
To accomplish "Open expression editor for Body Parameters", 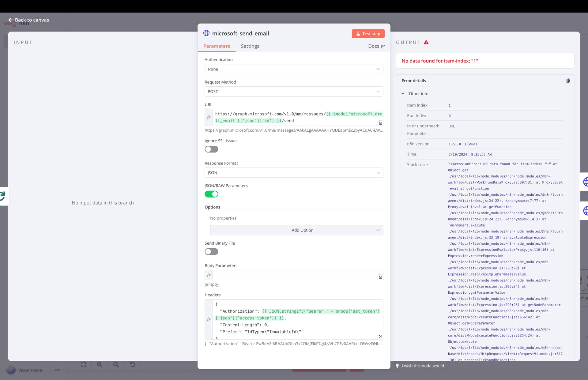I will (380, 277).
